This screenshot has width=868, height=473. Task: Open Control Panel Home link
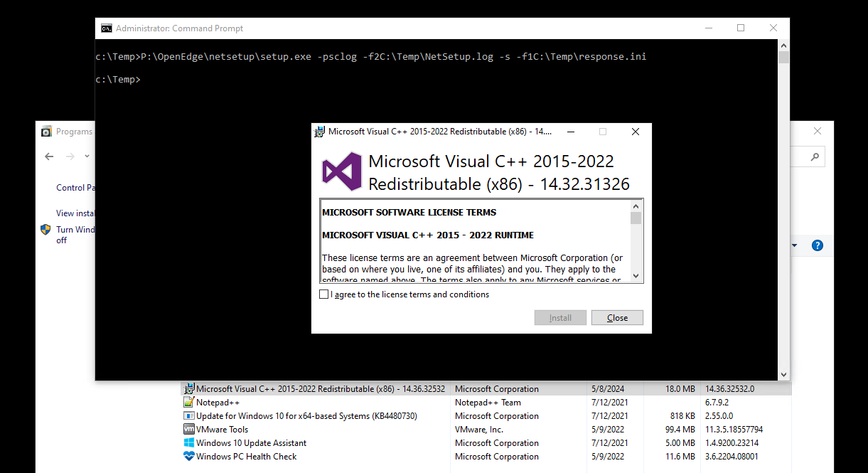(75, 188)
